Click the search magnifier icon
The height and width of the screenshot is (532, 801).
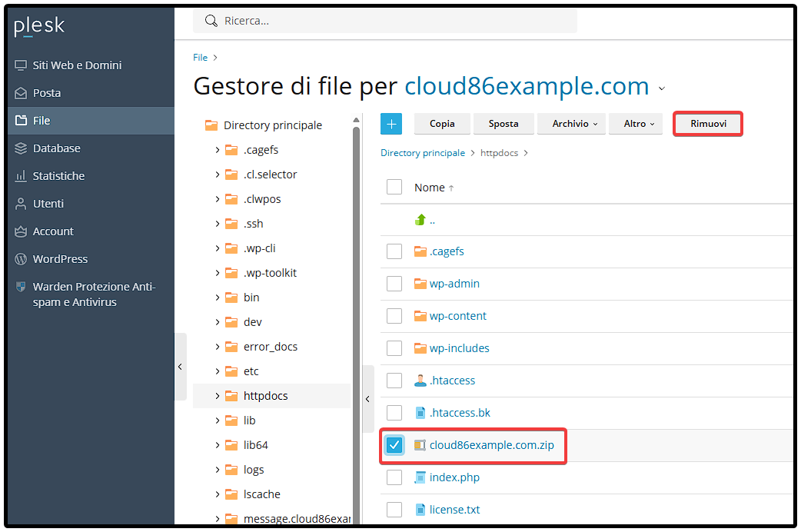coord(211,21)
